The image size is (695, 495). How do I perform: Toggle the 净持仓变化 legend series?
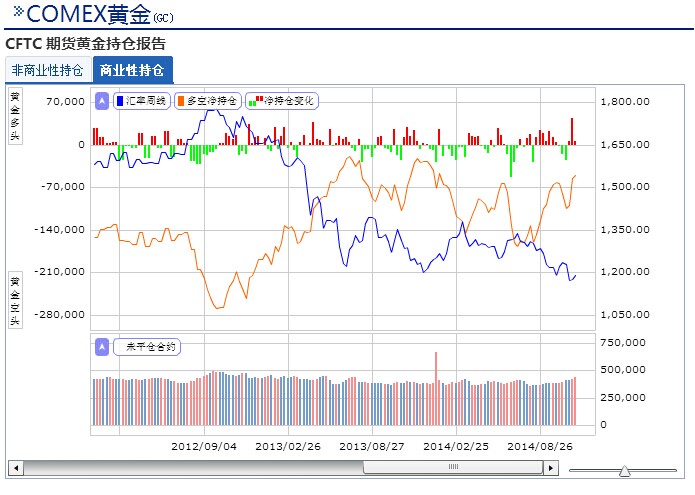coord(282,101)
